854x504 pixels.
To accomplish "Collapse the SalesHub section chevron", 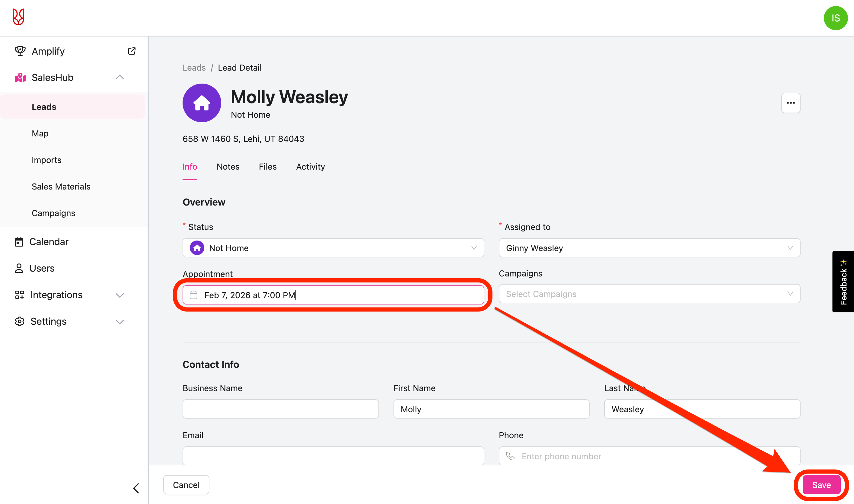I will 119,78.
